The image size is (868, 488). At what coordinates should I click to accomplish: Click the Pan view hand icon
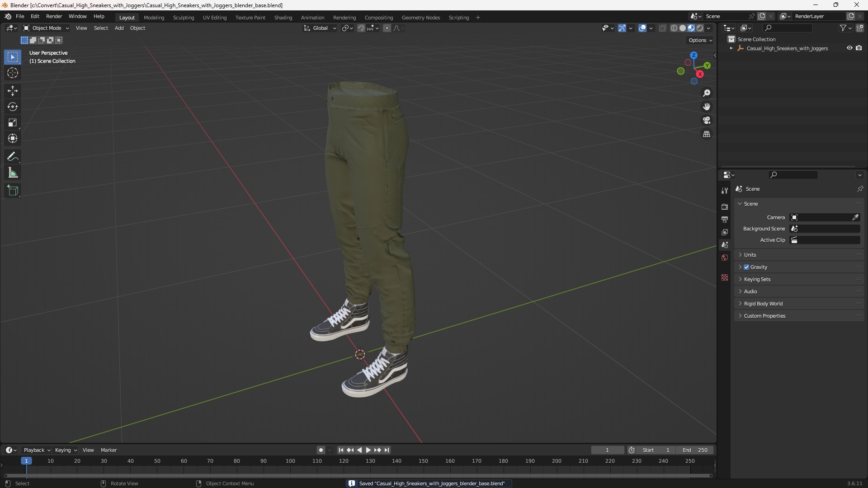pyautogui.click(x=707, y=107)
